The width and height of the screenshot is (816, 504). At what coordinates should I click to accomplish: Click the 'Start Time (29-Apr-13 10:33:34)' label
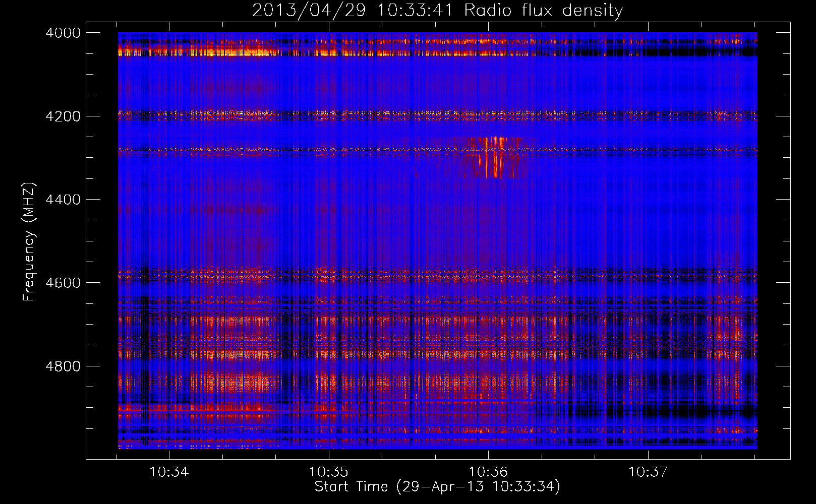click(437, 487)
